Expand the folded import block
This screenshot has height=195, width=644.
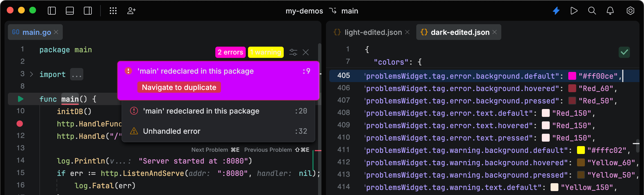point(32,74)
